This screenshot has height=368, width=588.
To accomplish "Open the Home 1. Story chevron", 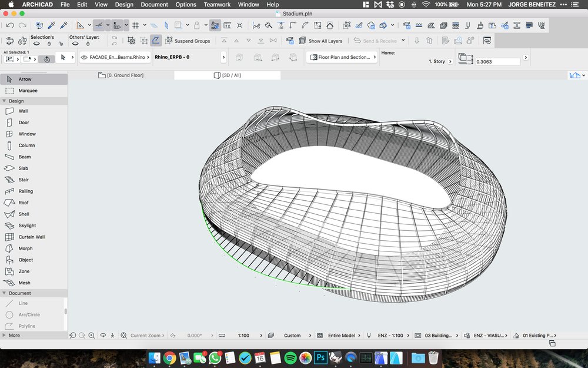I will [x=450, y=62].
